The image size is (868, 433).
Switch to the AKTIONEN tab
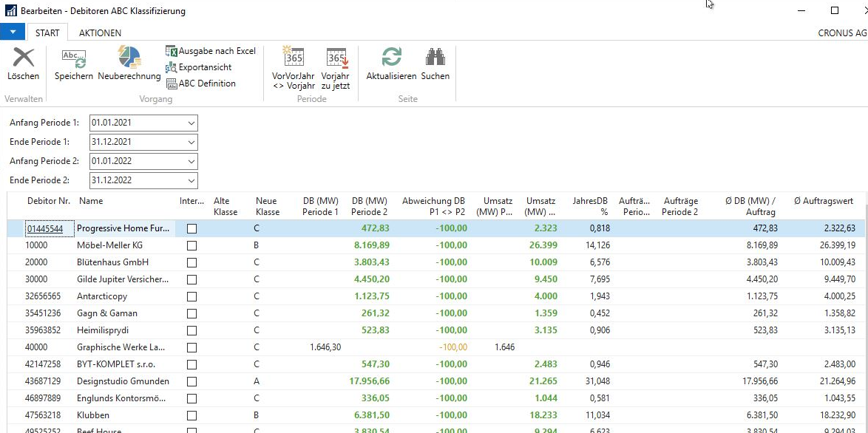(x=100, y=33)
